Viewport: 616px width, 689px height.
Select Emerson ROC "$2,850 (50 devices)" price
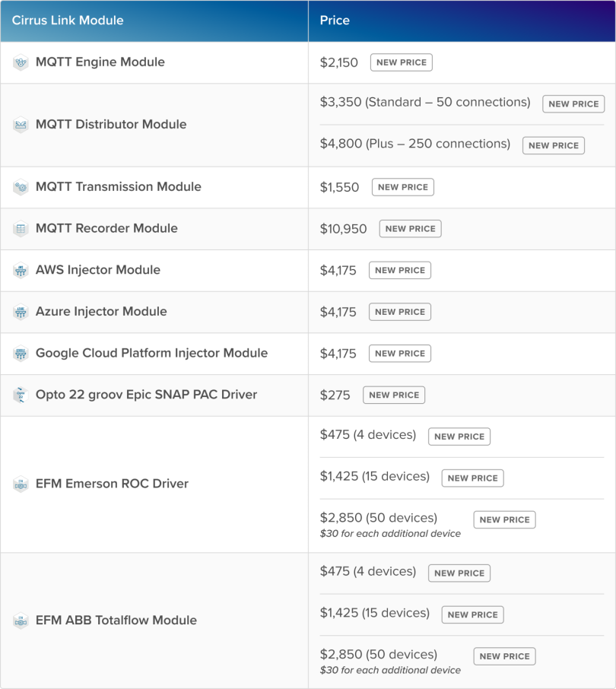tap(379, 518)
